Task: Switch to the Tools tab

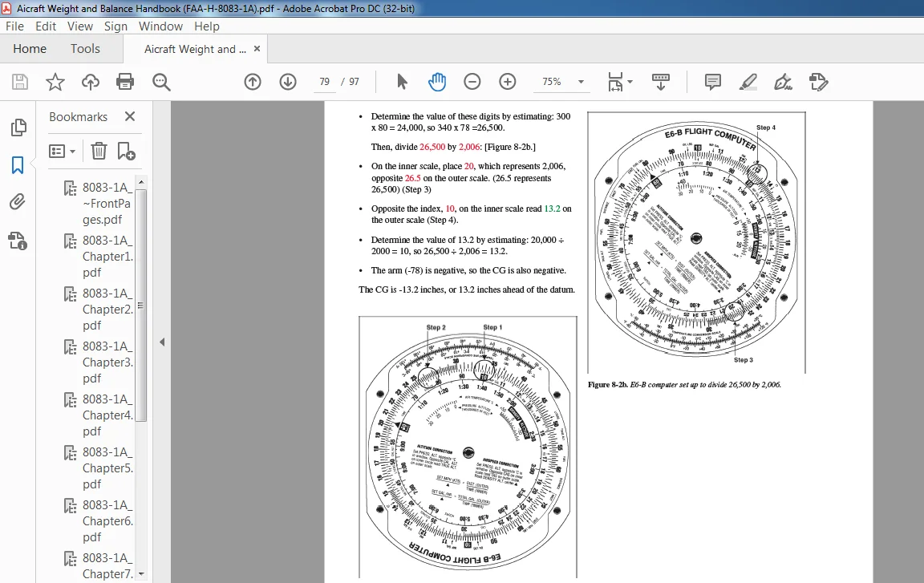Action: (86, 49)
